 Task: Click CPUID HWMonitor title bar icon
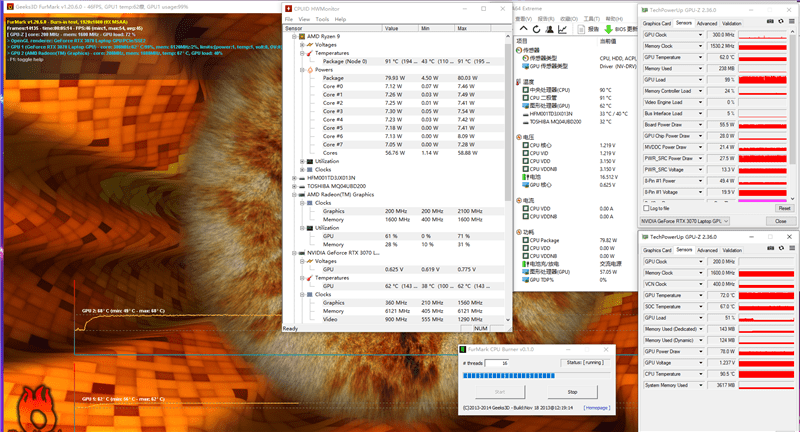[x=288, y=9]
